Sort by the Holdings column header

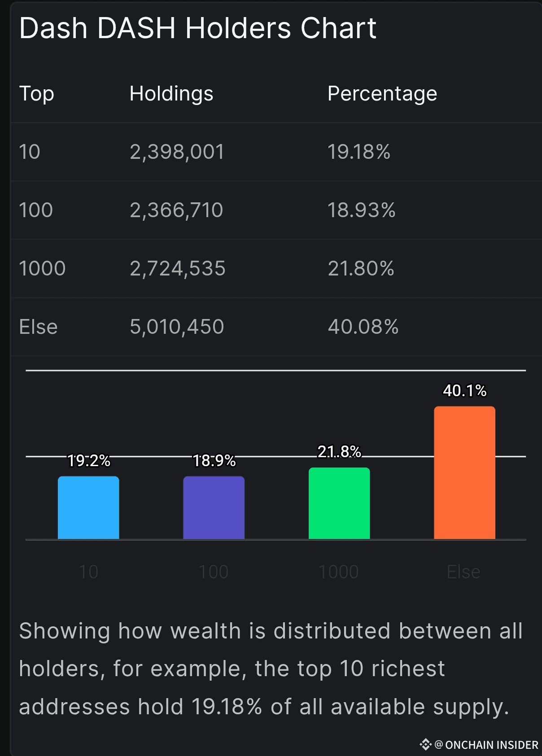pyautogui.click(x=171, y=94)
